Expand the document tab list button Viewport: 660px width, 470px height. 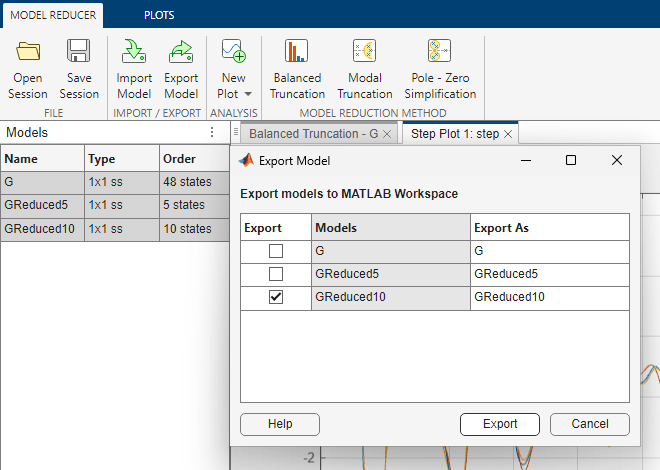234,133
